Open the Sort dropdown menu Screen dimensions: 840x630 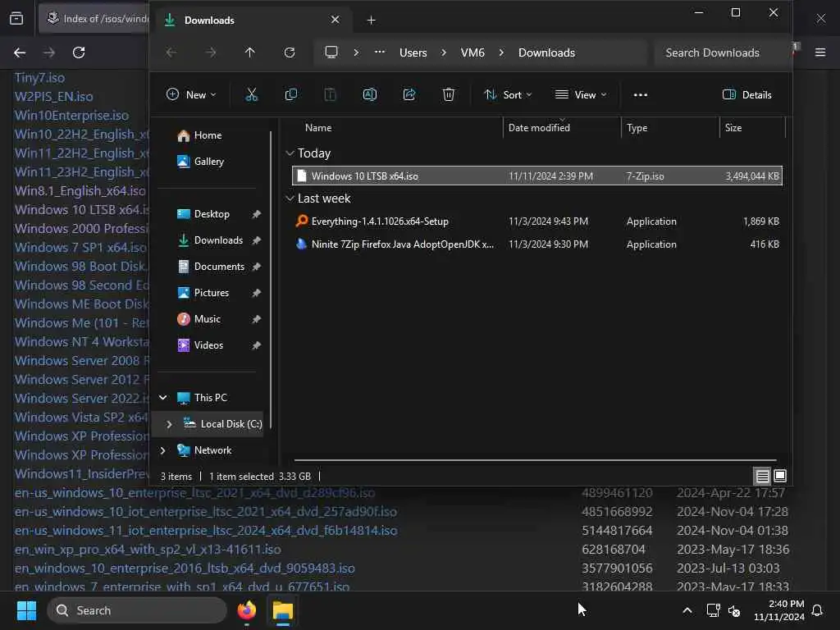tap(508, 95)
